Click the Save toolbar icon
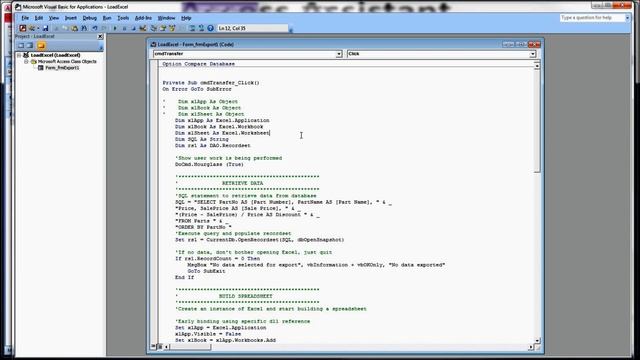Image resolution: width=640 pixels, height=360 pixels. click(x=45, y=28)
